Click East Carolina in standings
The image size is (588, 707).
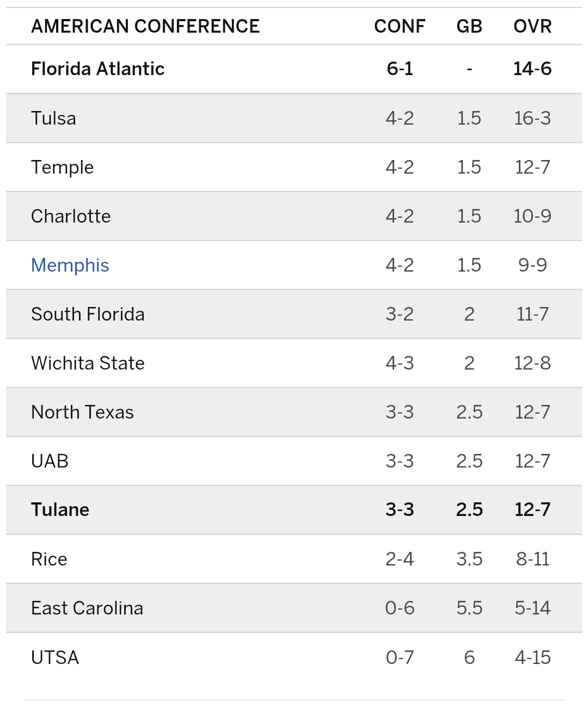pyautogui.click(x=87, y=608)
